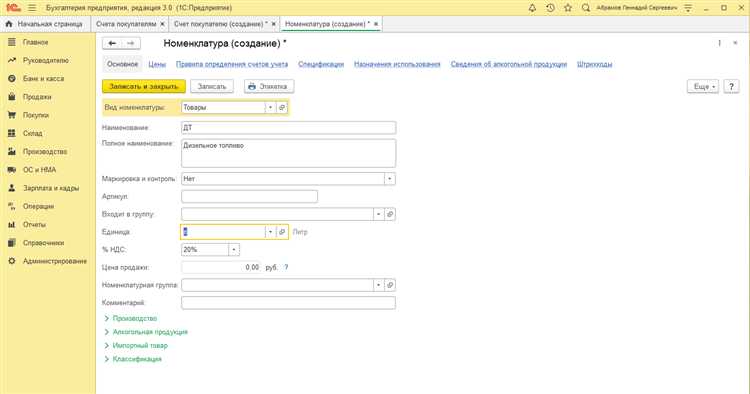Viewport: 750px width, 394px height.
Task: Expand Маркировка и контроль dropdown
Action: pos(389,179)
